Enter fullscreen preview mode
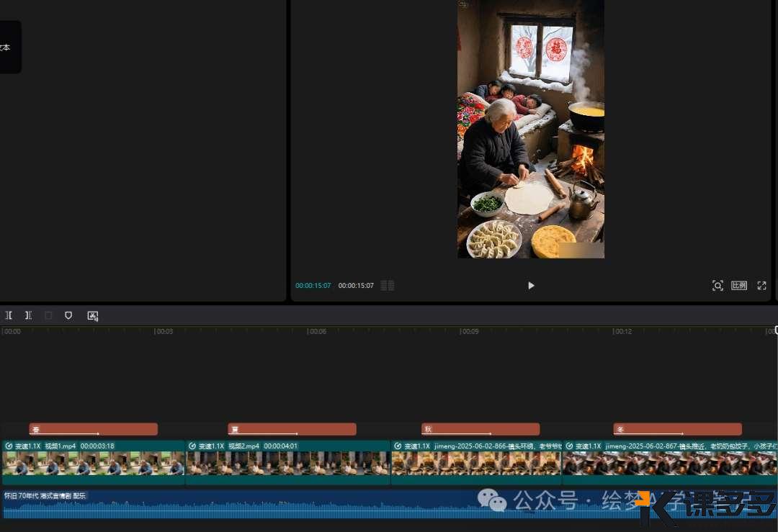 [761, 286]
